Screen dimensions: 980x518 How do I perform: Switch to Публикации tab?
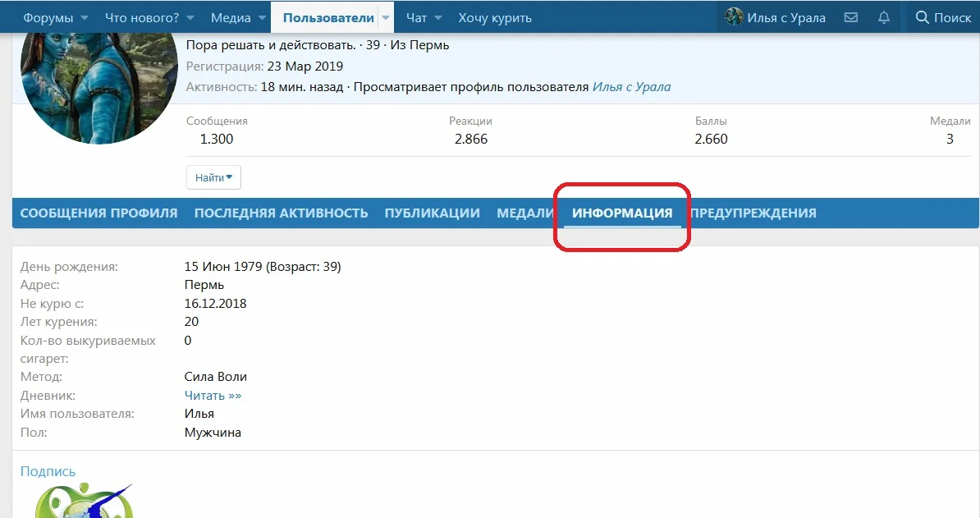[433, 213]
